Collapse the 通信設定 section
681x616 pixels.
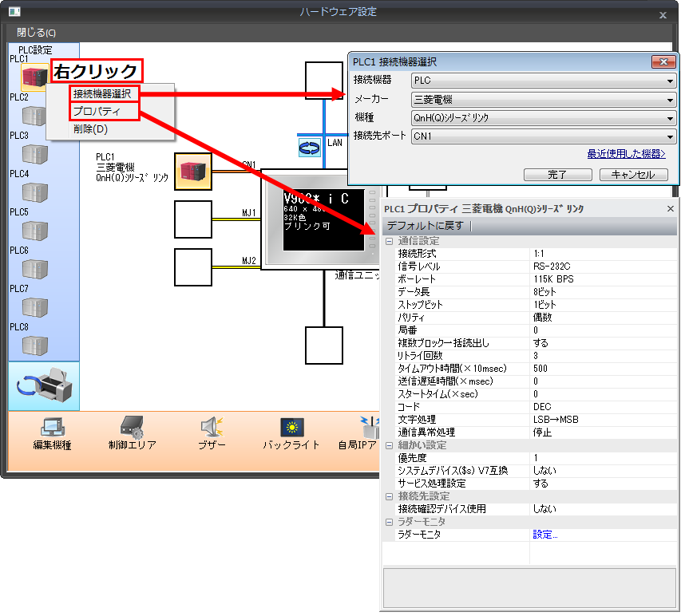[390, 241]
